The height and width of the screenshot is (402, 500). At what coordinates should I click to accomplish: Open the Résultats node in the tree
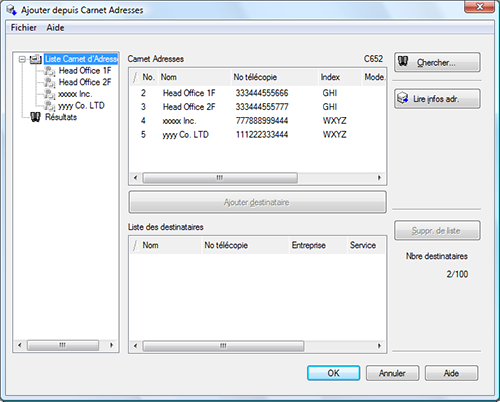(x=61, y=117)
